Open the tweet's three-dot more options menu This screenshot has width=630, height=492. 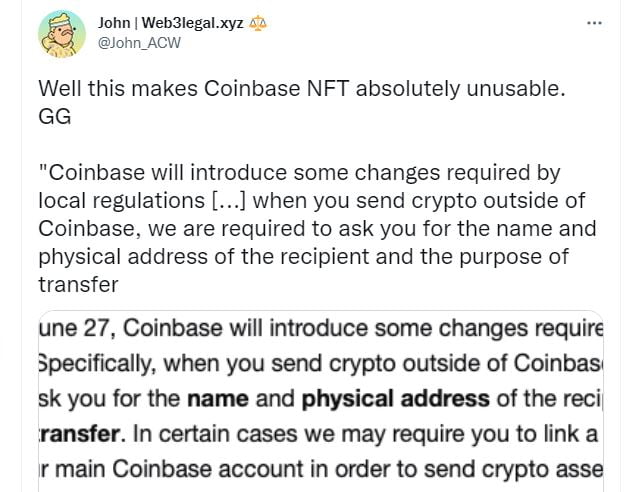[594, 23]
